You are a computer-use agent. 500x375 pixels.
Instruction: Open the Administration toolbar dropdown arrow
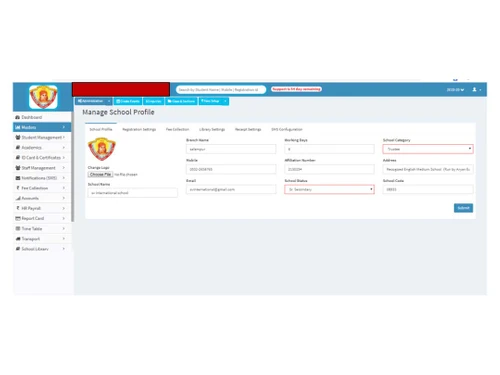pyautogui.click(x=109, y=101)
